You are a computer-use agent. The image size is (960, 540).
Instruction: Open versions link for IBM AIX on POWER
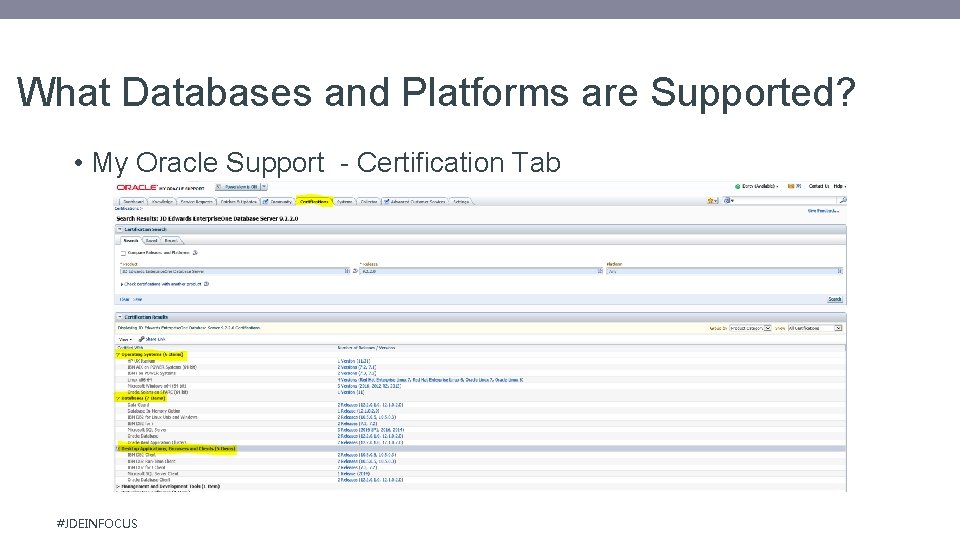(x=357, y=367)
